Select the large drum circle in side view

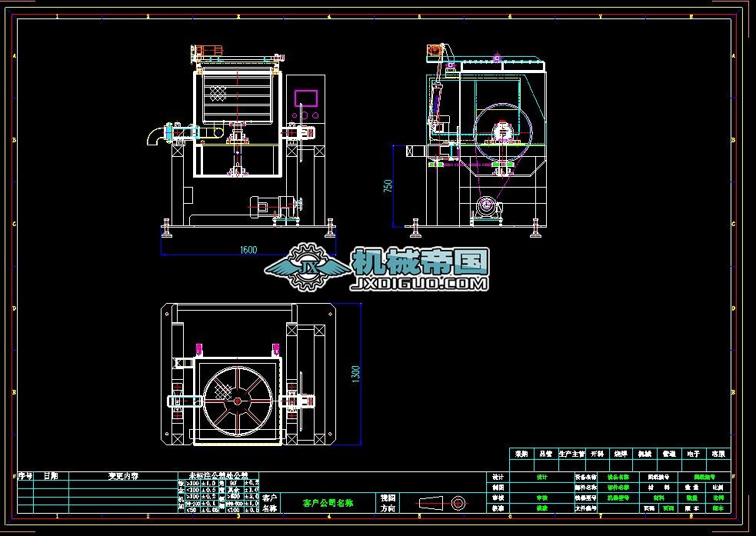[x=502, y=131]
